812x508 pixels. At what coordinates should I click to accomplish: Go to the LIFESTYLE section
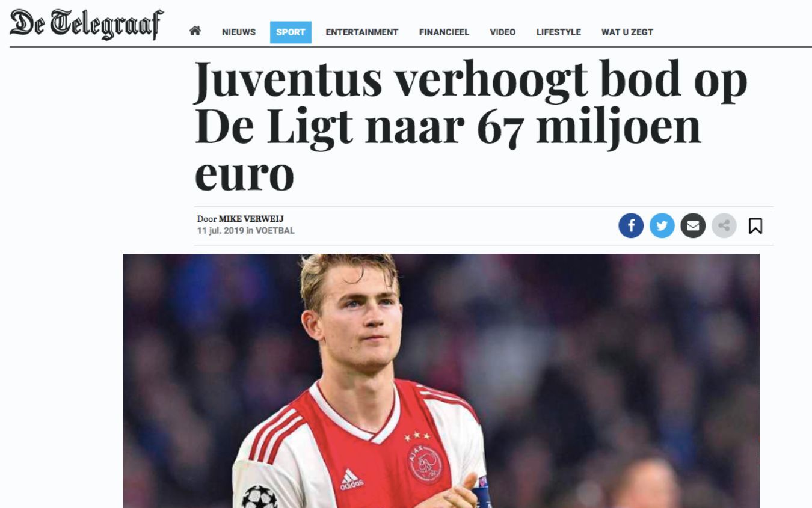click(x=559, y=32)
